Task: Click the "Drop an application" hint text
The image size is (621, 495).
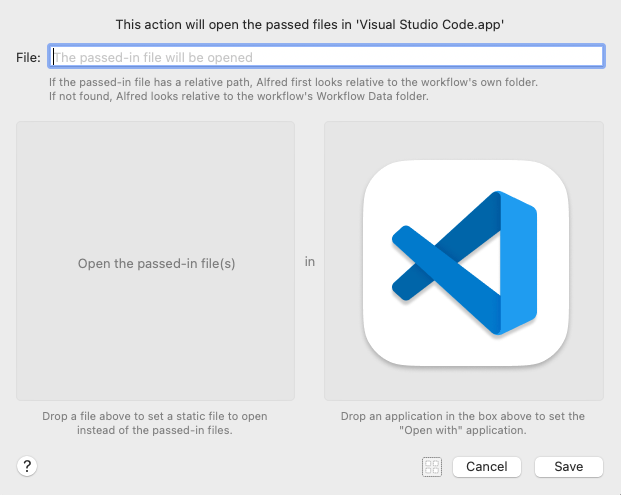Action: [x=463, y=423]
